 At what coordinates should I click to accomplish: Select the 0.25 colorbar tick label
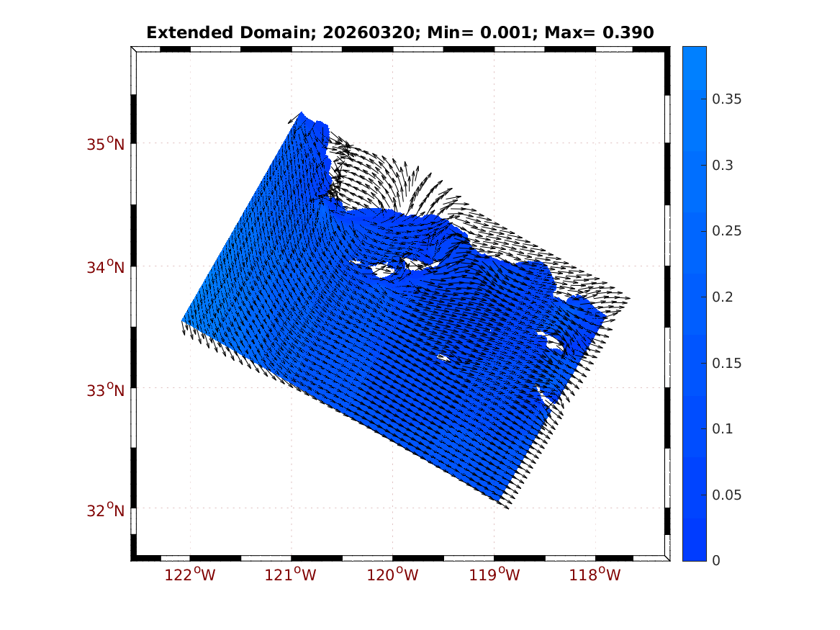tap(726, 231)
